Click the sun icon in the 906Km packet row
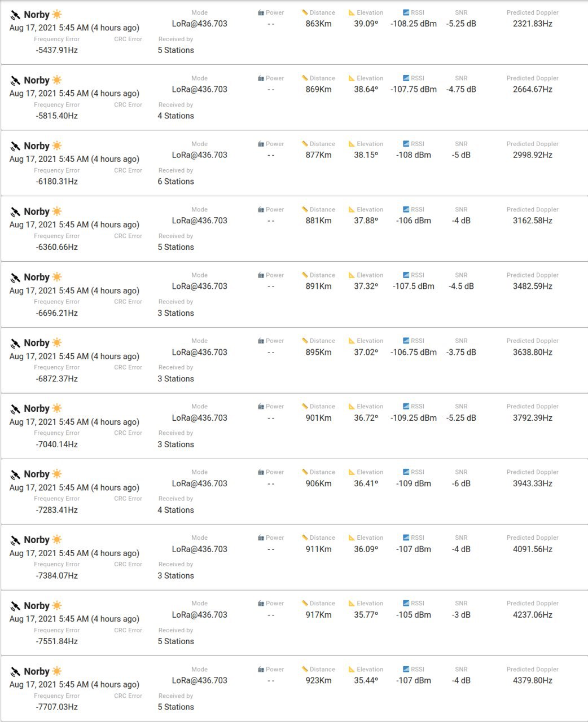The width and height of the screenshot is (588, 722). point(57,474)
